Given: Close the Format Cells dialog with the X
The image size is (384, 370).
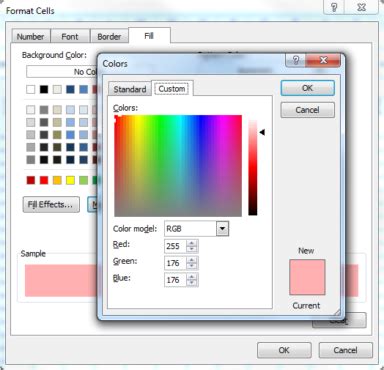Looking at the screenshot, I should (361, 7).
